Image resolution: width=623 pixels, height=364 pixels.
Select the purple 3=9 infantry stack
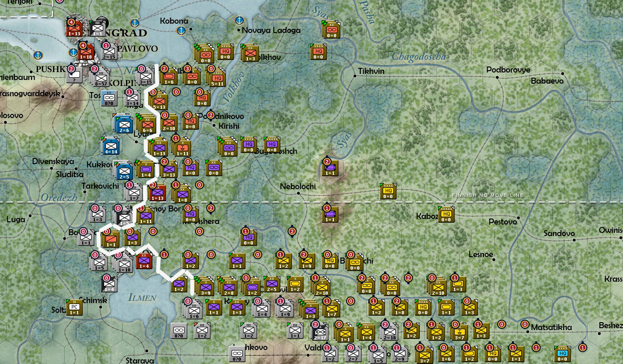205,287
